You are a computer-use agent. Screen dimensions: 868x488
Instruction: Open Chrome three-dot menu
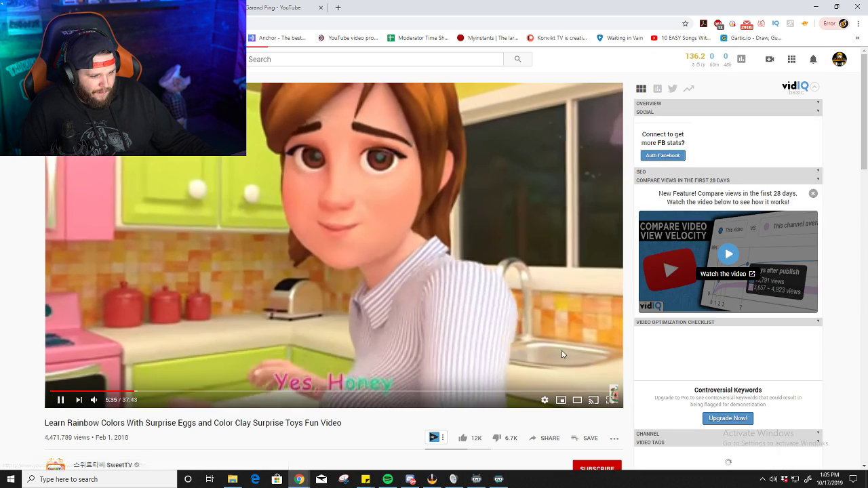click(x=859, y=24)
